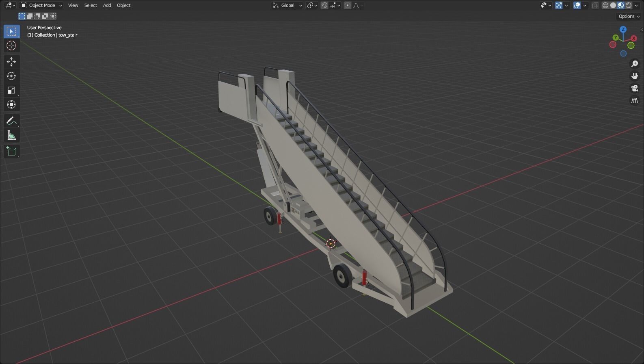Open the shading options dropdown arrow
This screenshot has height=364, width=644.
pos(636,5)
